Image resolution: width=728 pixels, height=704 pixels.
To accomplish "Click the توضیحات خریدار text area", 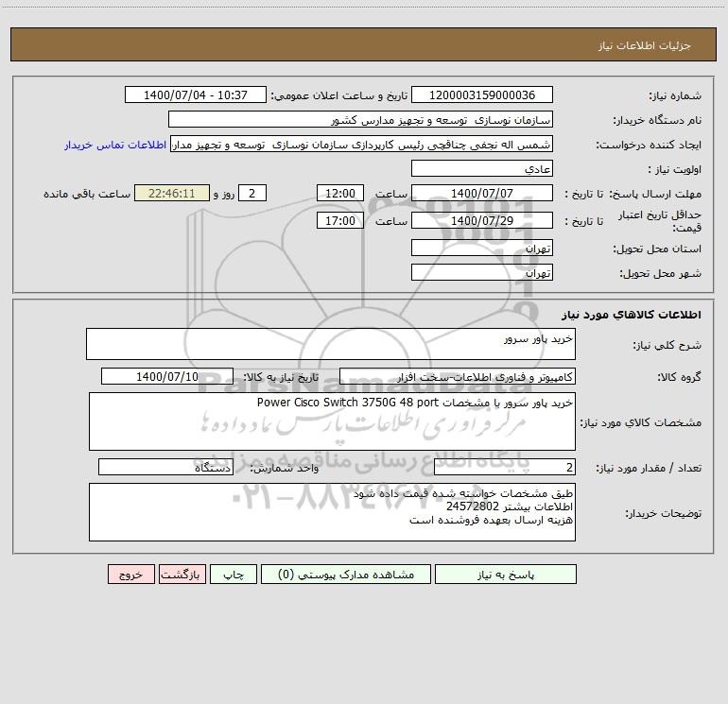I will tap(332, 512).
